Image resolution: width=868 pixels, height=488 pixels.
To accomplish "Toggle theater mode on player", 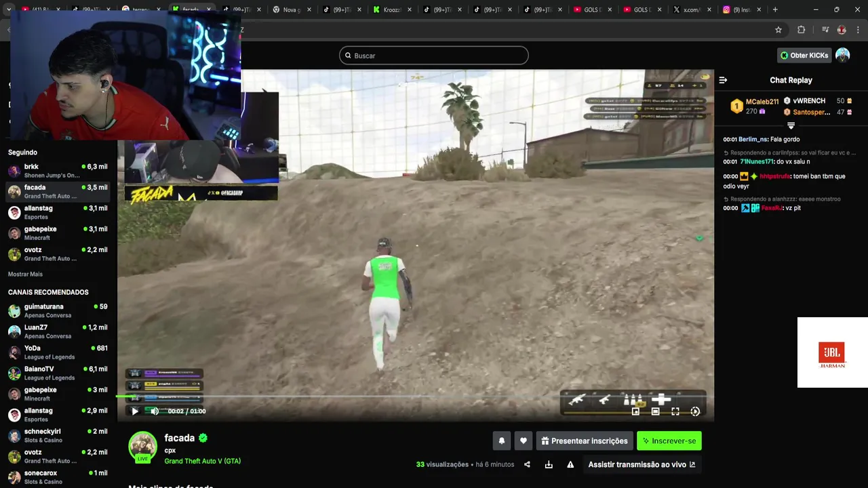I will tap(655, 411).
